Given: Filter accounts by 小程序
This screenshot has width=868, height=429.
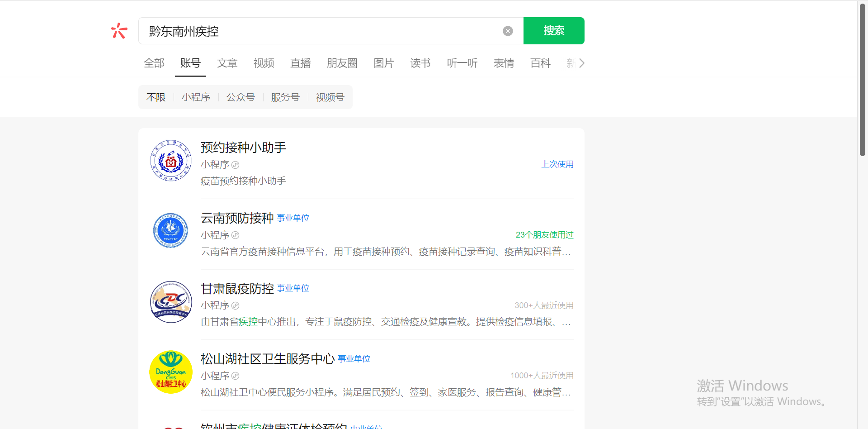Looking at the screenshot, I should pos(196,97).
